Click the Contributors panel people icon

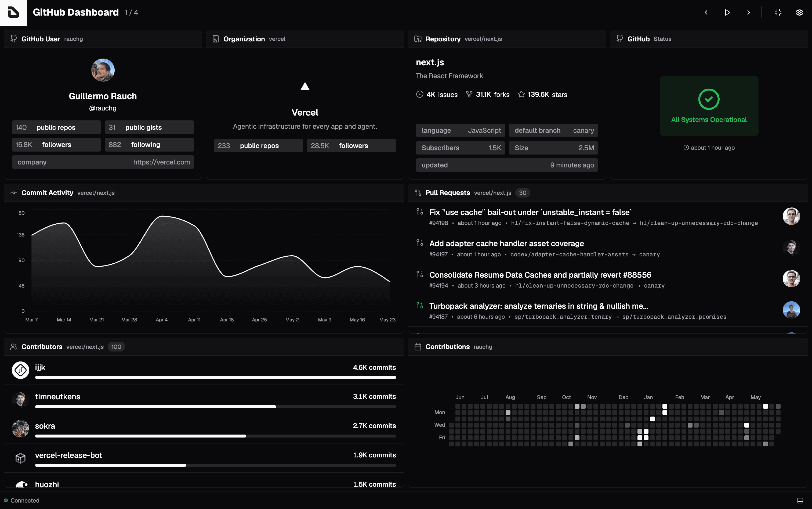tap(14, 347)
